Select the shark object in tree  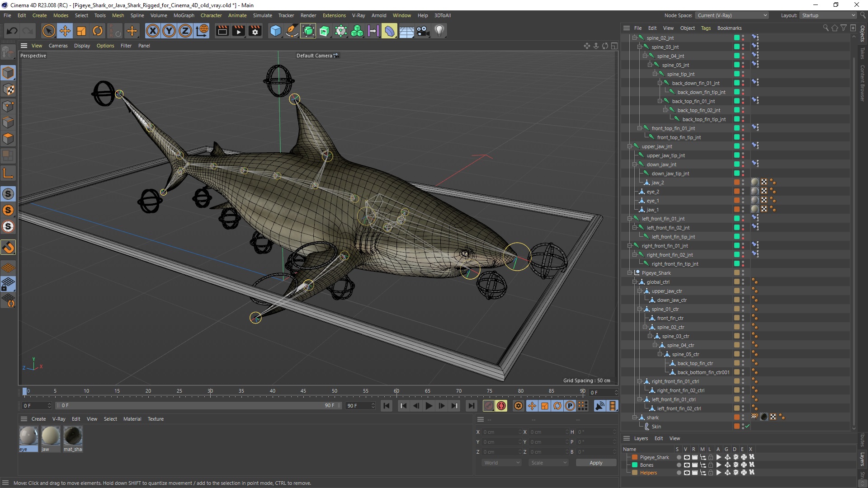tap(652, 418)
